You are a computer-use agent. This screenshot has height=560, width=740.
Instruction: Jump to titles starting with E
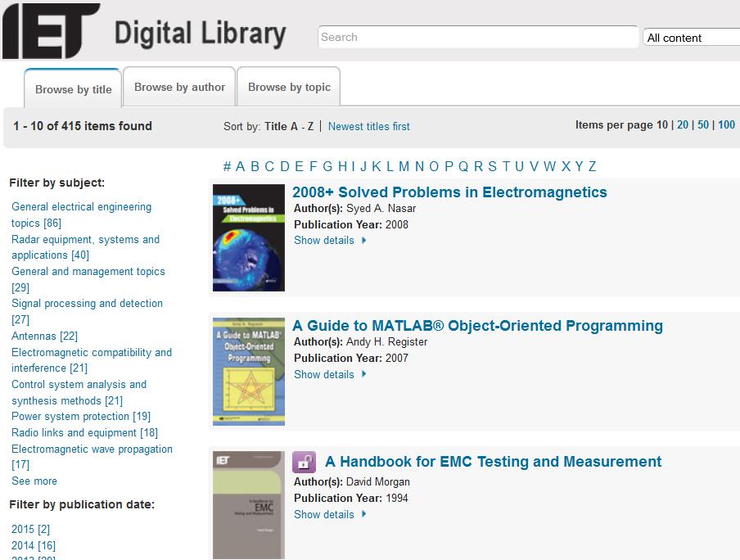[299, 166]
